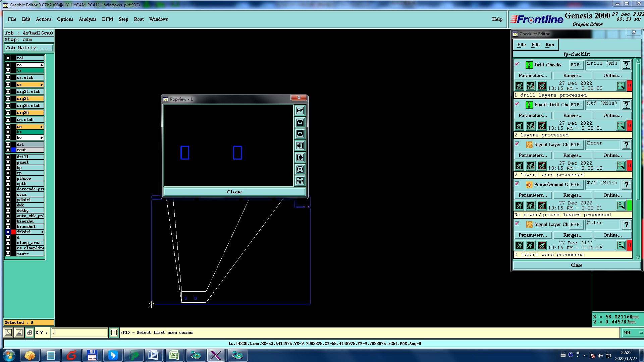Open the Job Matrix ... selector
The height and width of the screenshot is (362, 644).
click(x=28, y=48)
